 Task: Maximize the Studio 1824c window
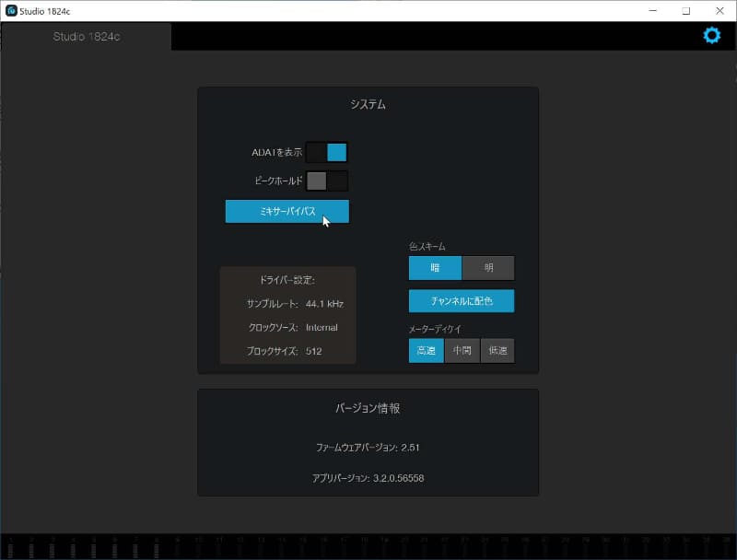686,10
